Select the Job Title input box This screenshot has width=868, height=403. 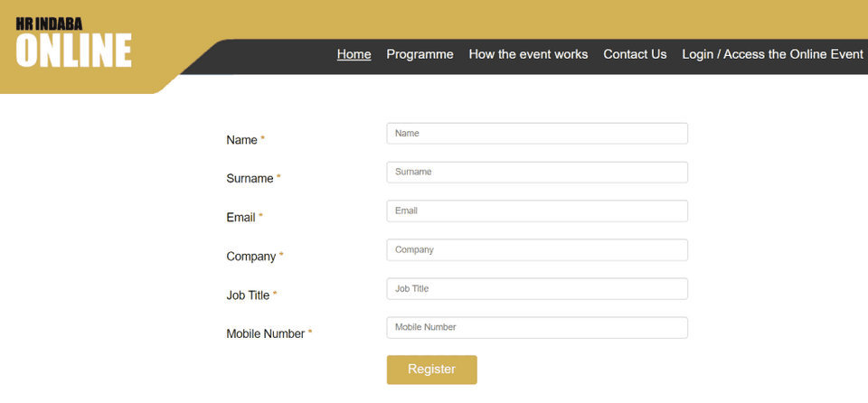pos(537,288)
